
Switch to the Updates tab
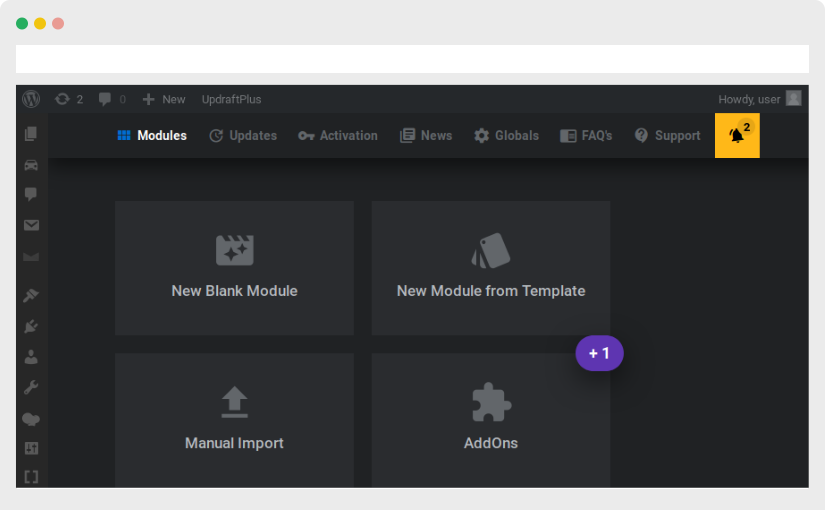pos(243,135)
